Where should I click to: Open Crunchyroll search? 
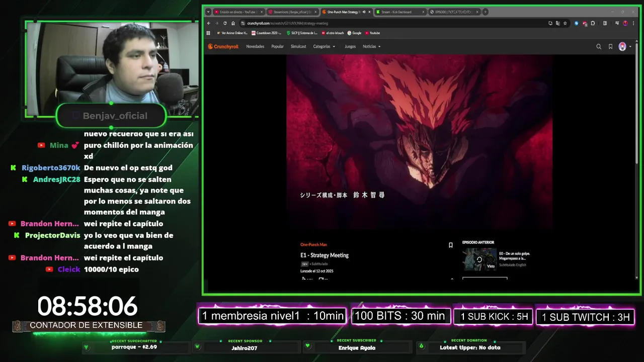pyautogui.click(x=599, y=47)
